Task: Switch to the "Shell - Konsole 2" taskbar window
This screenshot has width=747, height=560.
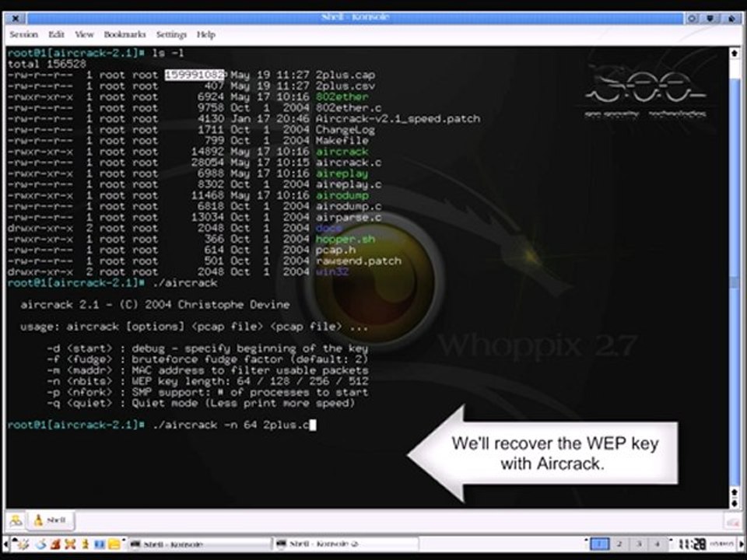Action: point(346,544)
